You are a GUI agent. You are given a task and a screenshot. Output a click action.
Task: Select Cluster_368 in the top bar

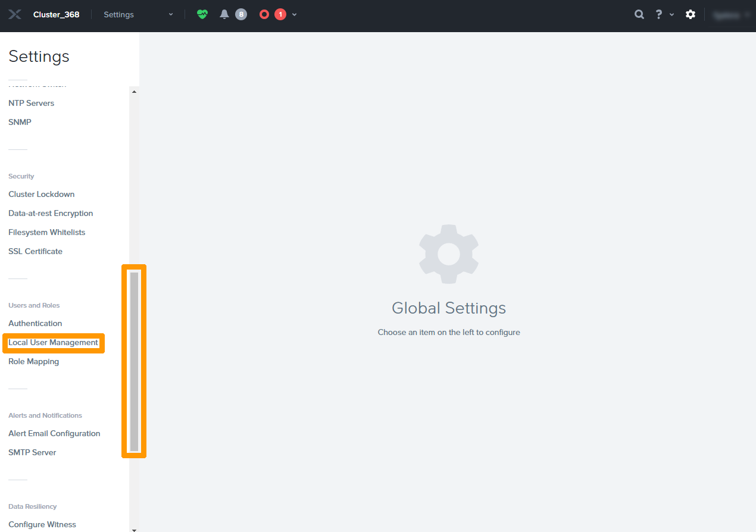point(56,14)
